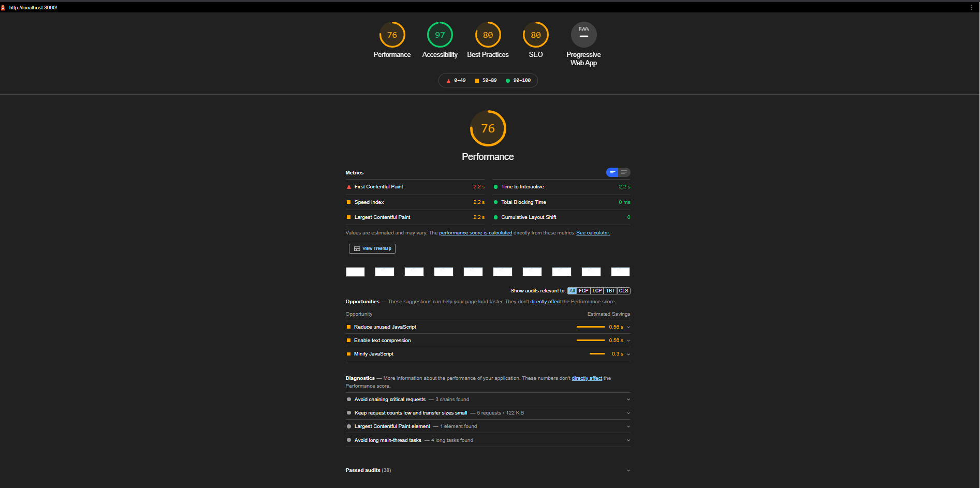Filter audits relevant to FCP
This screenshot has width=980, height=488.
583,291
